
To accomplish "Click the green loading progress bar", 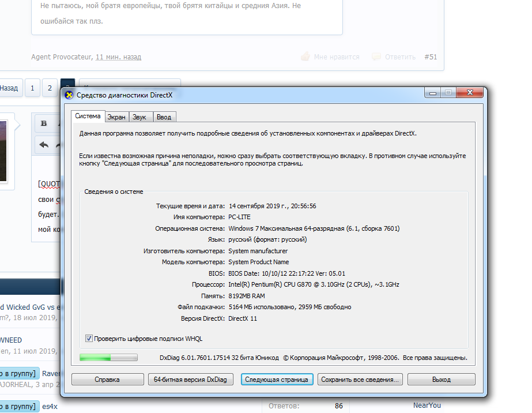I will click(108, 358).
